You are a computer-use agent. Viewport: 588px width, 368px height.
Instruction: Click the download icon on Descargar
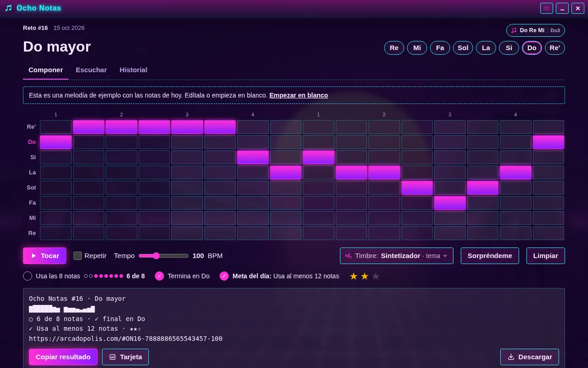pyautogui.click(x=511, y=357)
